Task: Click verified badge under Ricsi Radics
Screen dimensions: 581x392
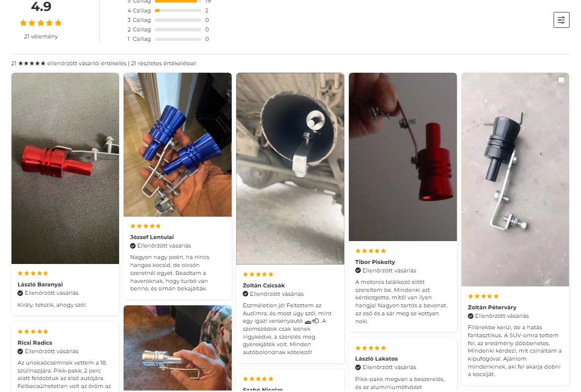Action: coord(20,351)
